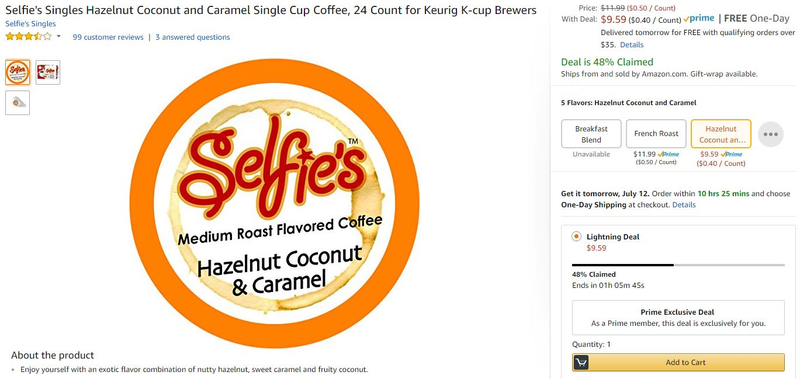Expand the rating breakdown dropdown arrow
The width and height of the screenshot is (800, 379).
point(59,37)
